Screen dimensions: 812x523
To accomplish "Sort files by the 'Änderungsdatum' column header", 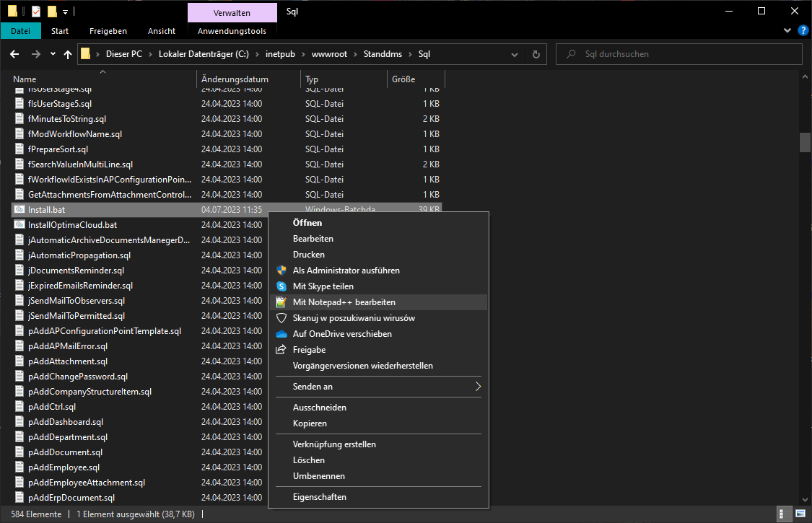I will [235, 79].
